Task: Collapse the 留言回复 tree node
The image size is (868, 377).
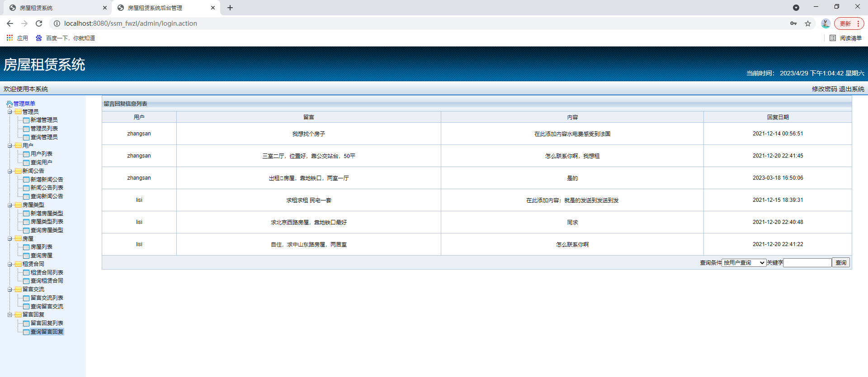Action: (x=10, y=315)
